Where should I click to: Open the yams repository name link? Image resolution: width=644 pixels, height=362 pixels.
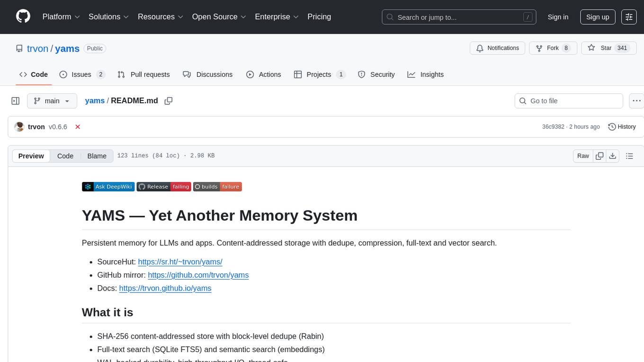tap(67, 48)
